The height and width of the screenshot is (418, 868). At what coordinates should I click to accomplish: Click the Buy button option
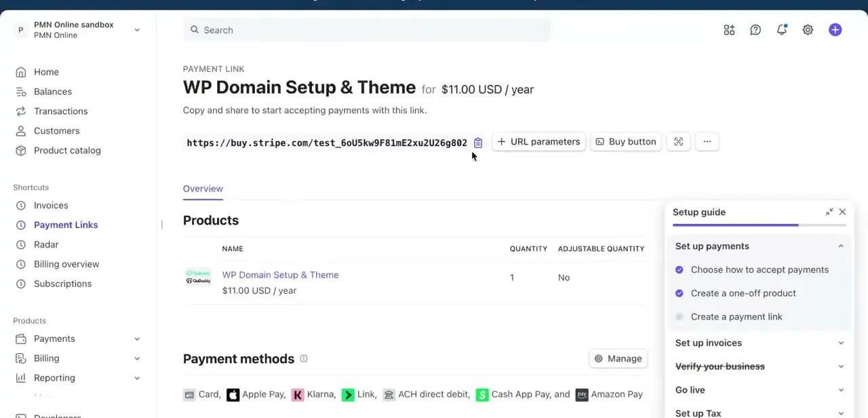click(626, 142)
